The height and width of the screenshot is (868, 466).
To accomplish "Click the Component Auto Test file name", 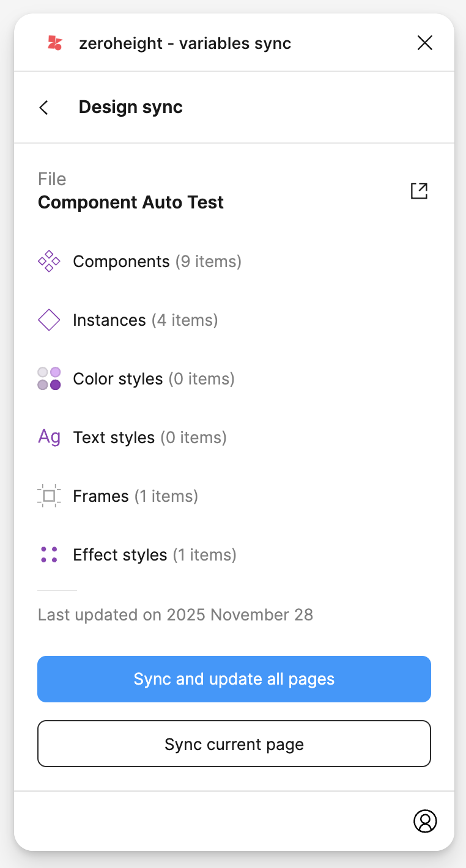I will (131, 202).
